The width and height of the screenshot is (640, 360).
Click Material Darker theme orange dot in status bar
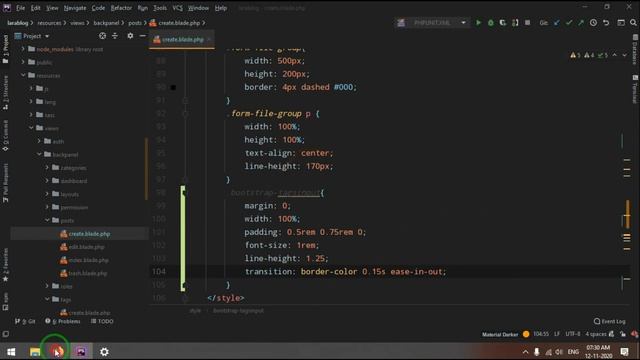526,334
